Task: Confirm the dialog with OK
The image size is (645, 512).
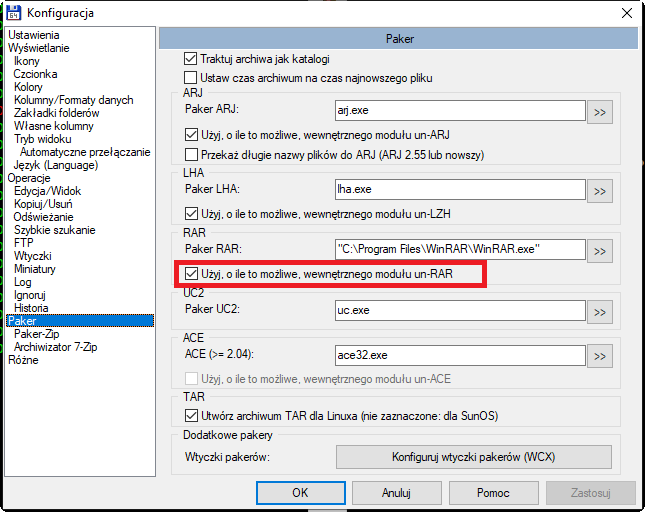Action: pyautogui.click(x=301, y=493)
